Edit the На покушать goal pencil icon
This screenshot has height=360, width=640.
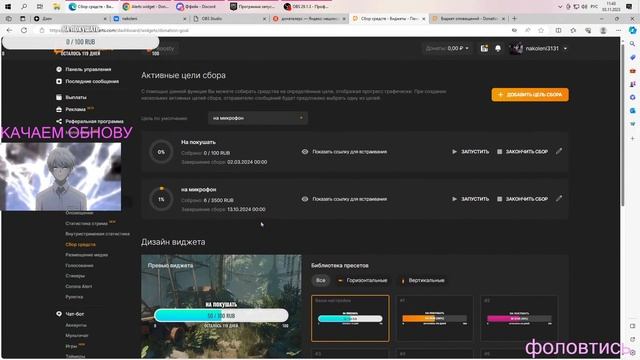click(x=559, y=151)
